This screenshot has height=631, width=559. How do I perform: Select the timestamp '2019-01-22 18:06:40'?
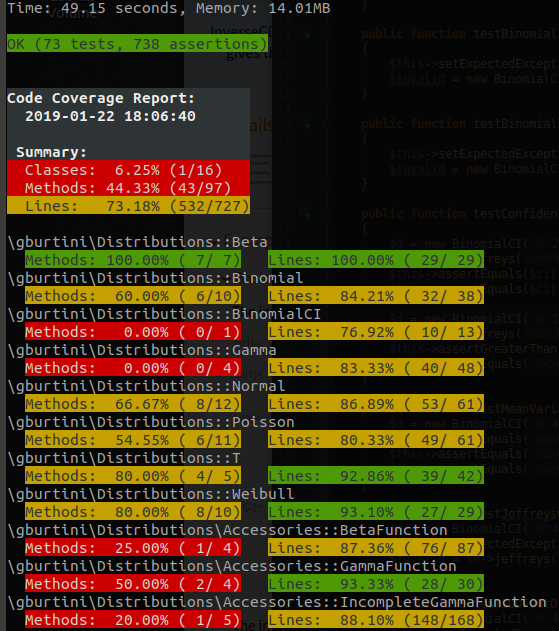(x=110, y=116)
